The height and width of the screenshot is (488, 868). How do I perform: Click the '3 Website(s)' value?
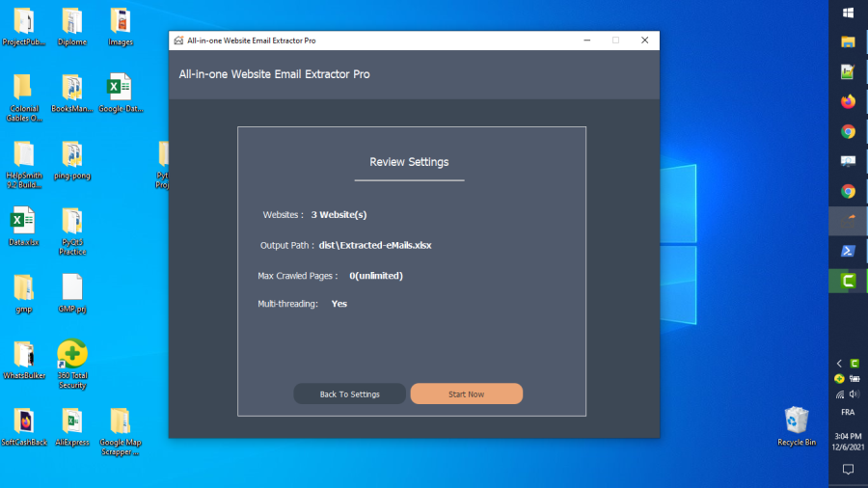pyautogui.click(x=339, y=215)
